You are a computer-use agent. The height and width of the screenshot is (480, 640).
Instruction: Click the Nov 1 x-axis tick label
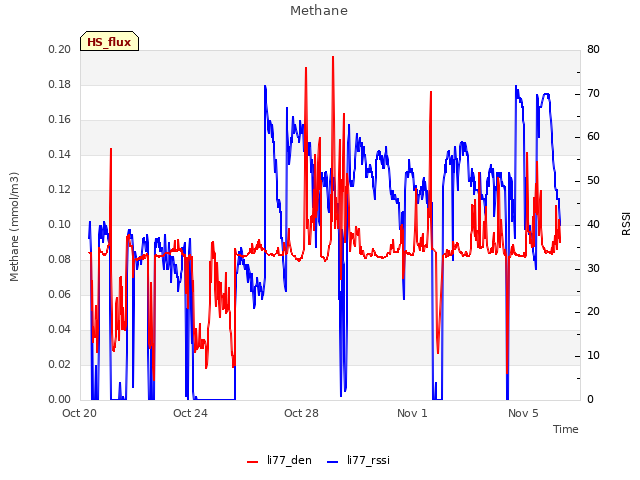412,413
